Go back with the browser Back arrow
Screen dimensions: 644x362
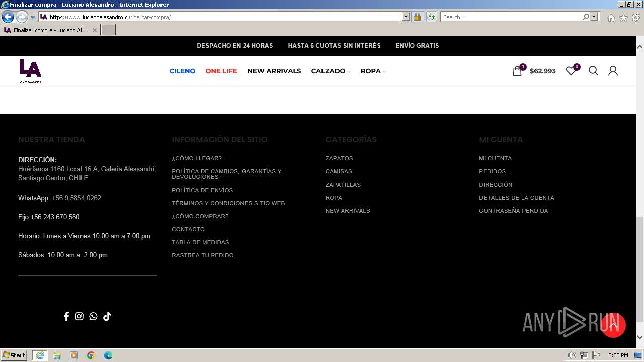point(8,17)
